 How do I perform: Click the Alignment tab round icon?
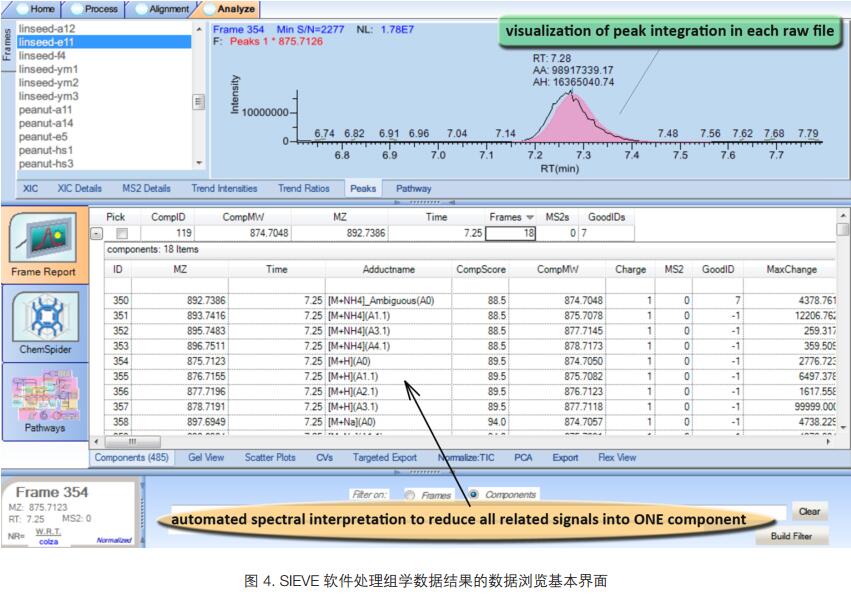click(x=140, y=9)
